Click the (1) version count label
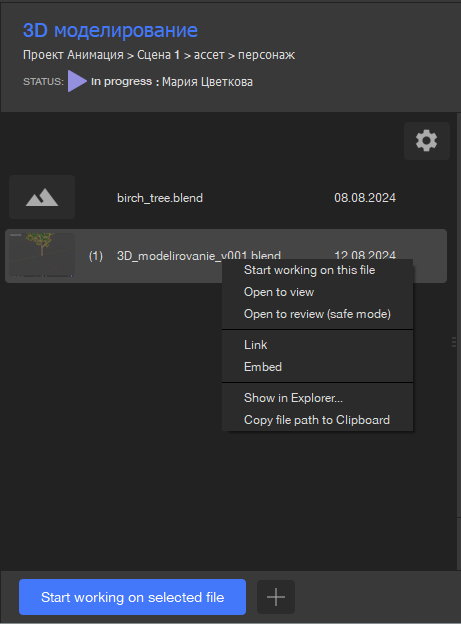Screen dimensions: 461x624 (96, 255)
